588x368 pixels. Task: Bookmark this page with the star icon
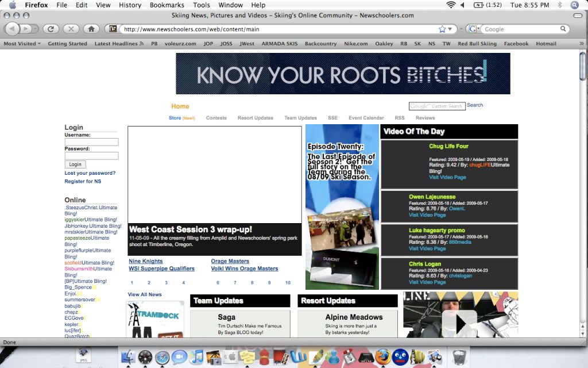[442, 29]
